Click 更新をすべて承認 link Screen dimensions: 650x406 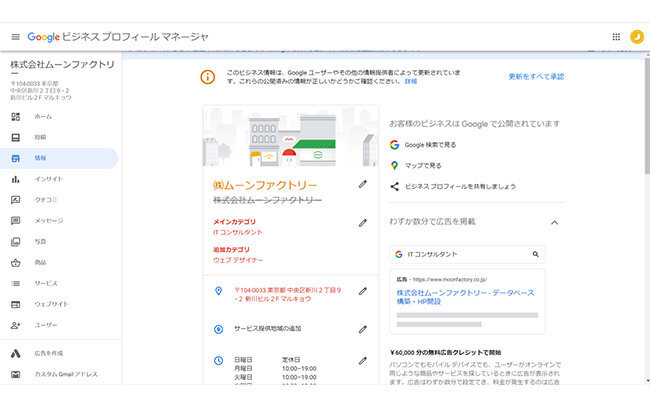point(536,77)
